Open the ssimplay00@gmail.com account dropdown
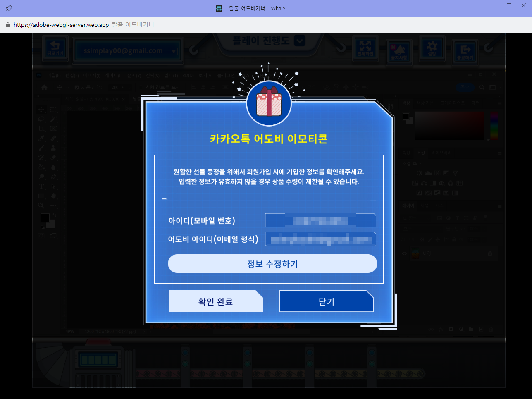Image resolution: width=532 pixels, height=399 pixels. (174, 51)
